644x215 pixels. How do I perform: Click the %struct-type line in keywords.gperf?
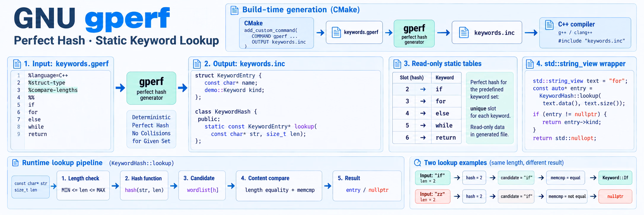click(x=47, y=83)
